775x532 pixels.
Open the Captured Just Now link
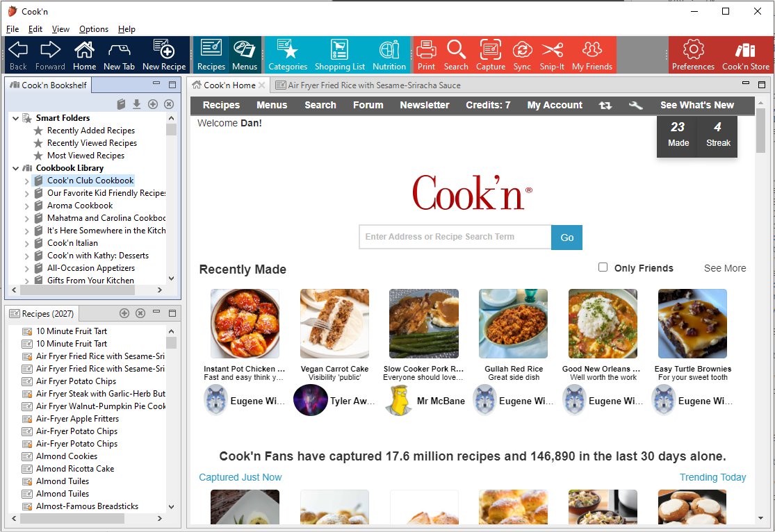(x=240, y=477)
